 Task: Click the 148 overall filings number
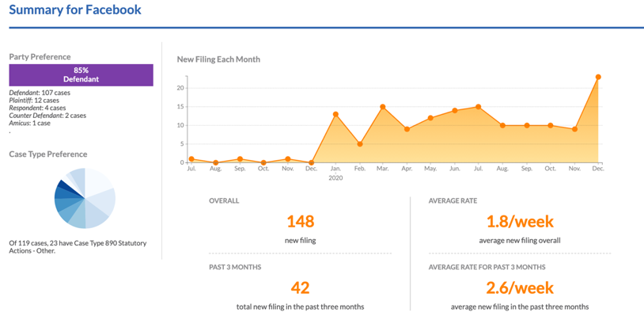[x=300, y=221]
